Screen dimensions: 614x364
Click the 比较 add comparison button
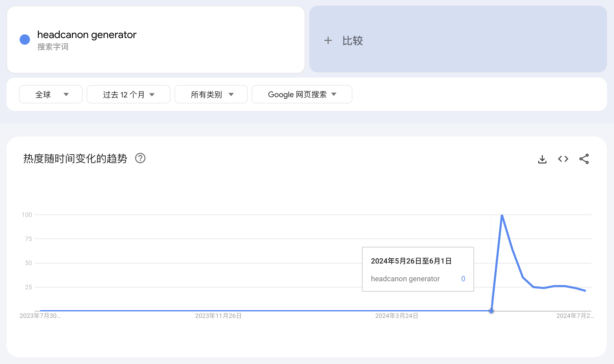458,39
